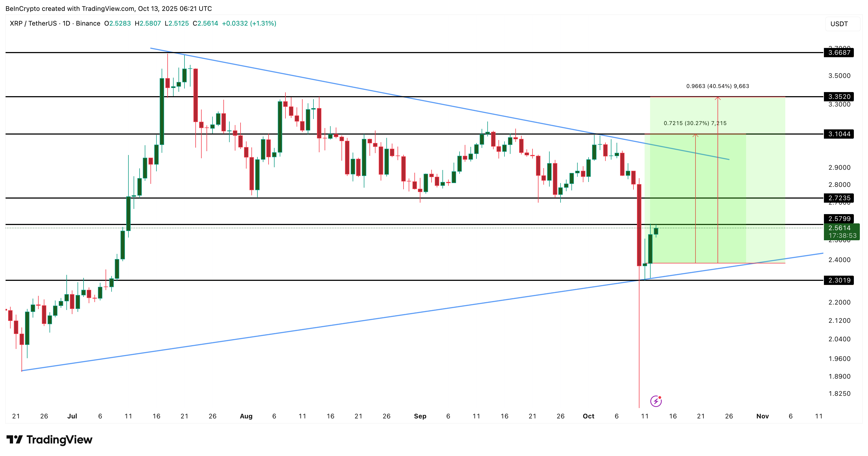Click the 3.1044 level label to highlight it
Image resolution: width=868 pixels, height=456 pixels.
point(839,134)
